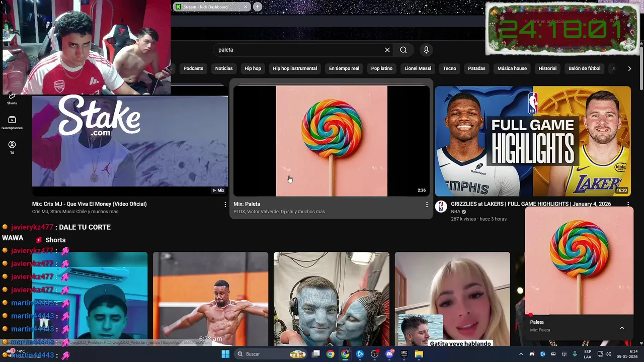Open the Shorts sidebar icon
The width and height of the screenshot is (644, 362).
12,99
